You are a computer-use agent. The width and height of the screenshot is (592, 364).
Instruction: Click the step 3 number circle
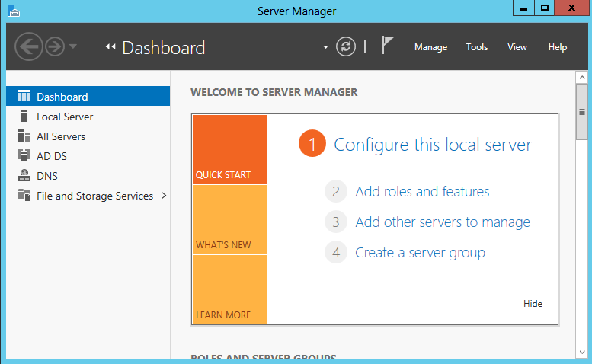pyautogui.click(x=336, y=222)
